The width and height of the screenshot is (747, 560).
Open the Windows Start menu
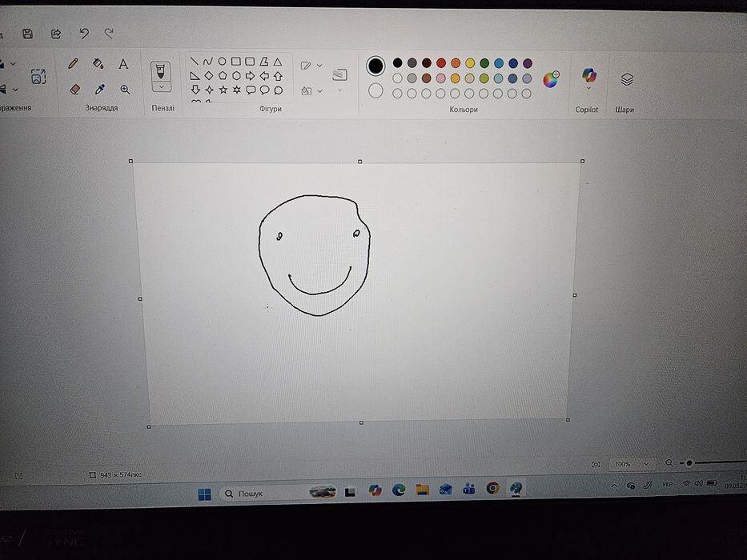pos(204,494)
